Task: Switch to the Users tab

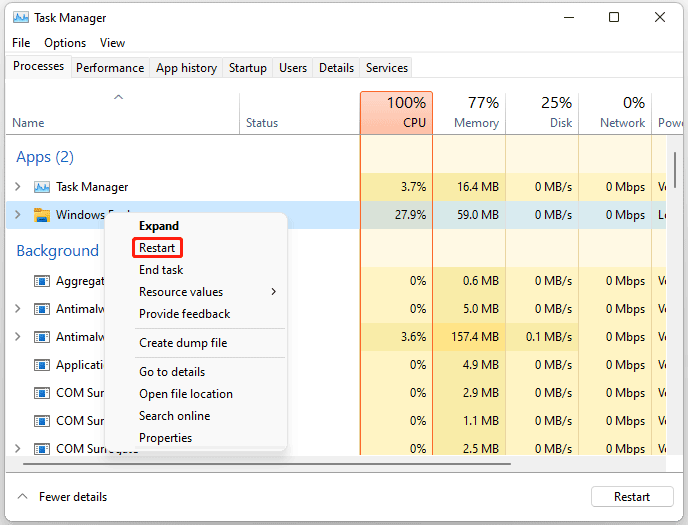Action: coord(293,68)
